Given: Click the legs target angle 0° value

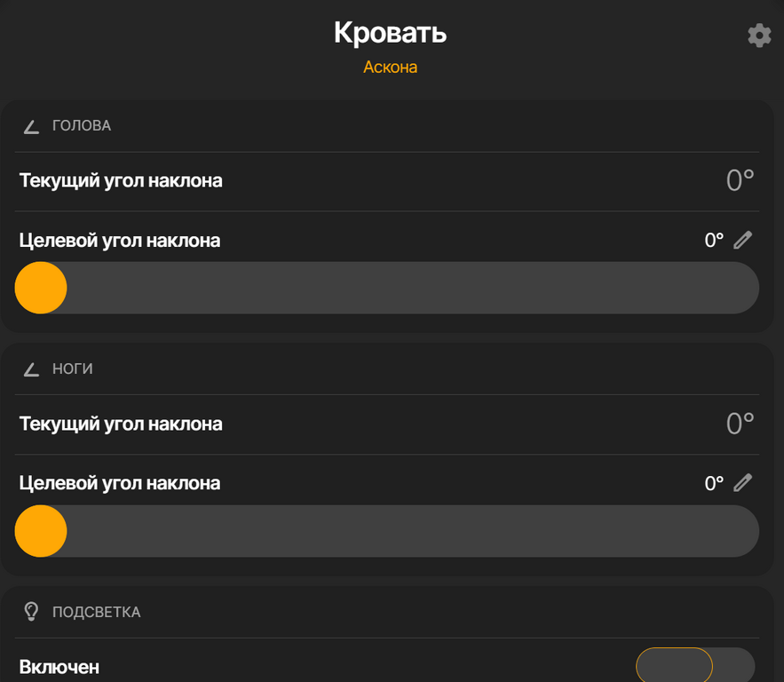Looking at the screenshot, I should point(714,484).
